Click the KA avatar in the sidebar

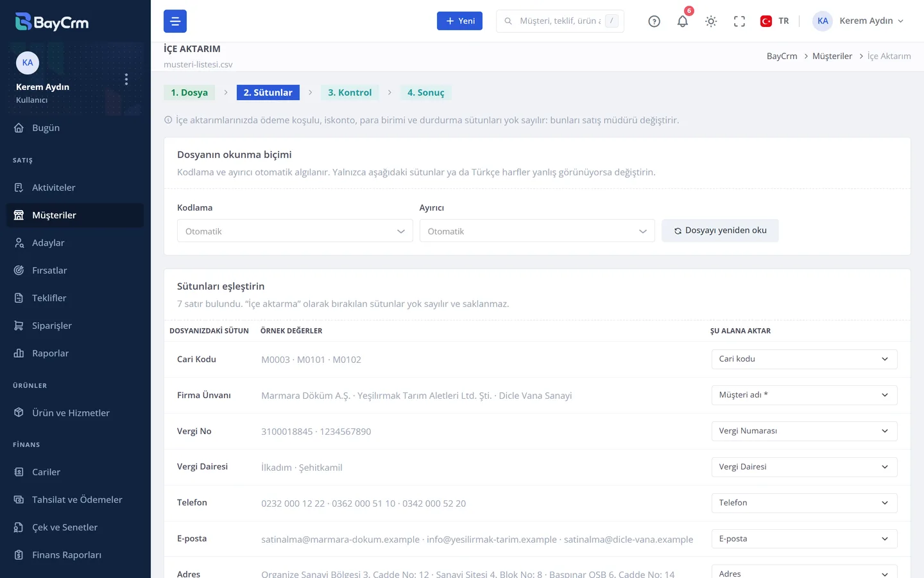tap(28, 63)
